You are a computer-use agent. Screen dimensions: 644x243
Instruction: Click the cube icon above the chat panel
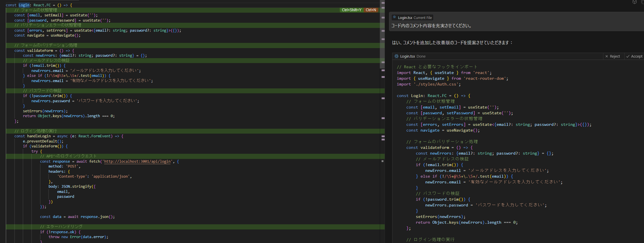634,2
